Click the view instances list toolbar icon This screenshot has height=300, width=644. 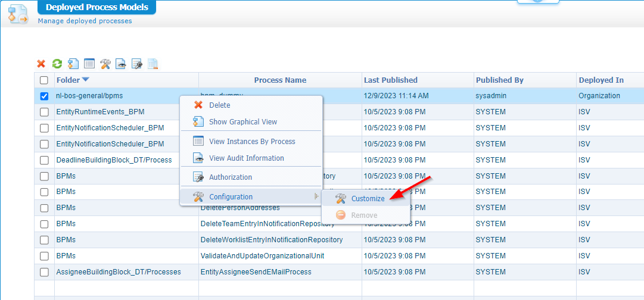tap(89, 64)
